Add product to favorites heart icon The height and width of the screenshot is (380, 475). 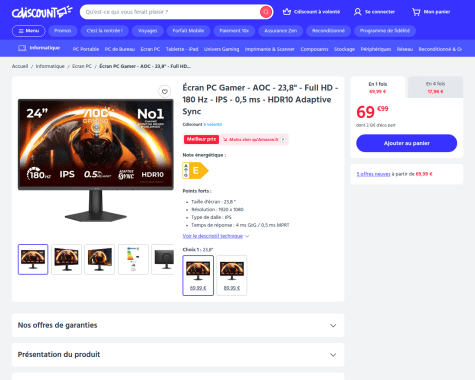165,91
